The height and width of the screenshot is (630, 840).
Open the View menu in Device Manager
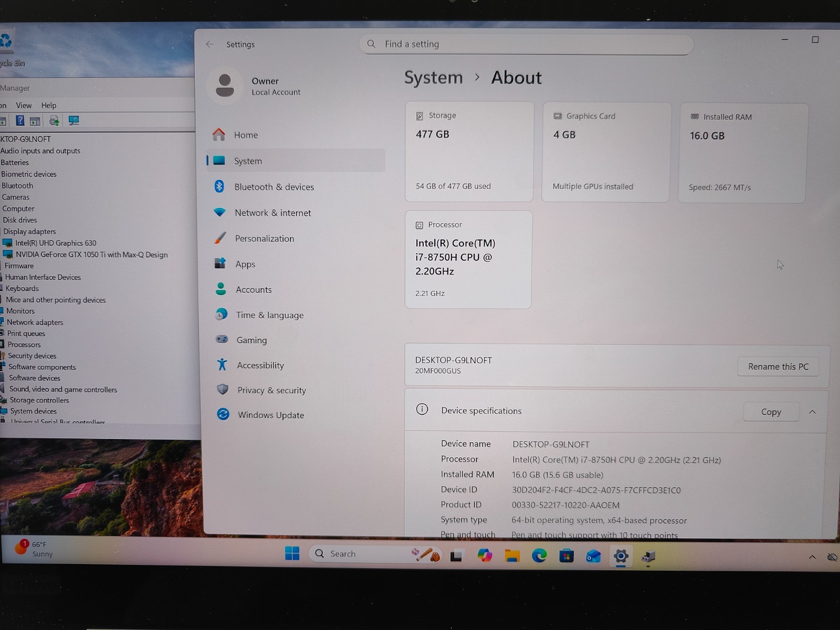pyautogui.click(x=24, y=106)
